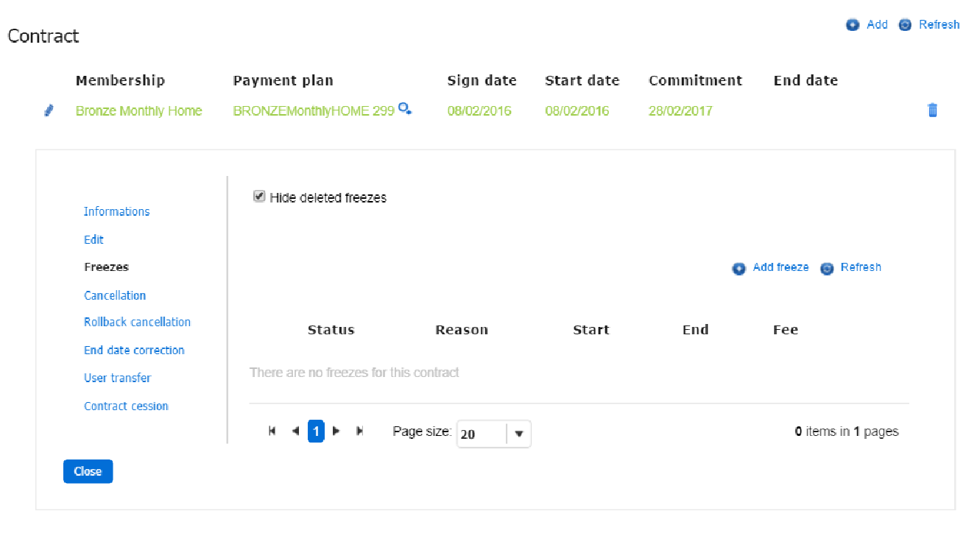Select page number 1 in the pager
The width and height of the screenshot is (980, 553).
(316, 432)
